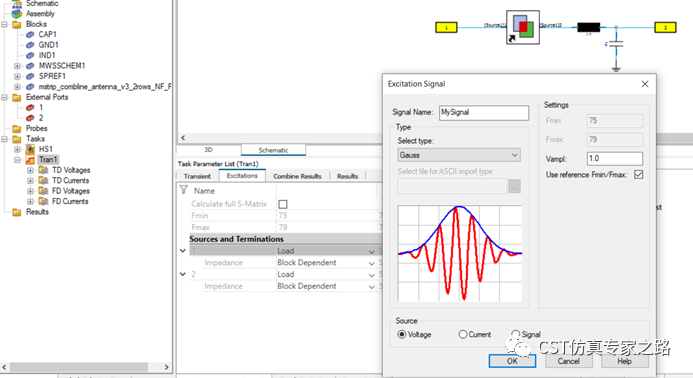Click the HS1 task icon
The image size is (693, 378).
[x=30, y=149]
